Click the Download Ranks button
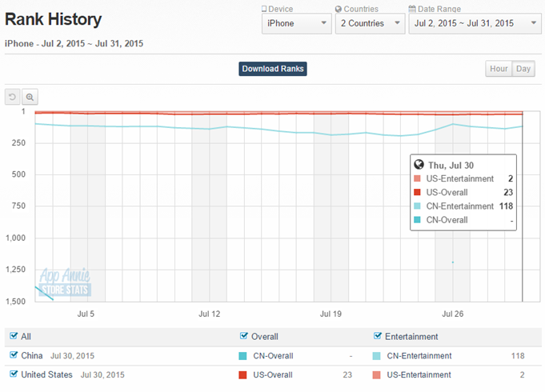 click(x=273, y=69)
